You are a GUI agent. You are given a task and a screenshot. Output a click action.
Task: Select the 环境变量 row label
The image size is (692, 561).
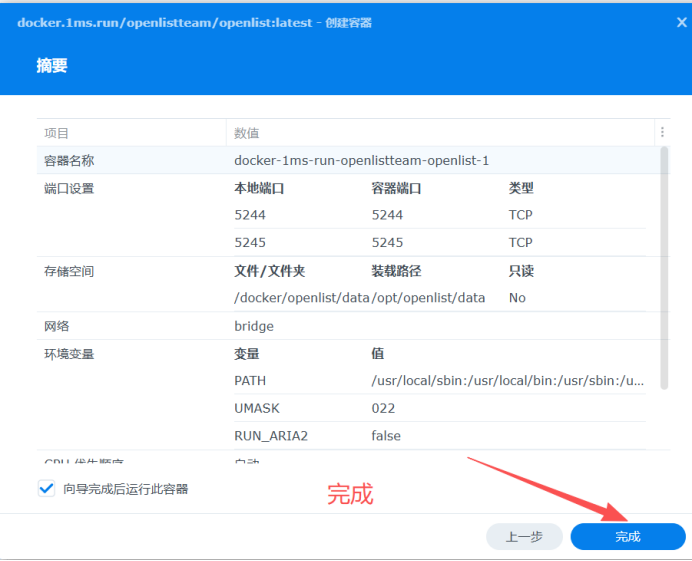coord(69,353)
